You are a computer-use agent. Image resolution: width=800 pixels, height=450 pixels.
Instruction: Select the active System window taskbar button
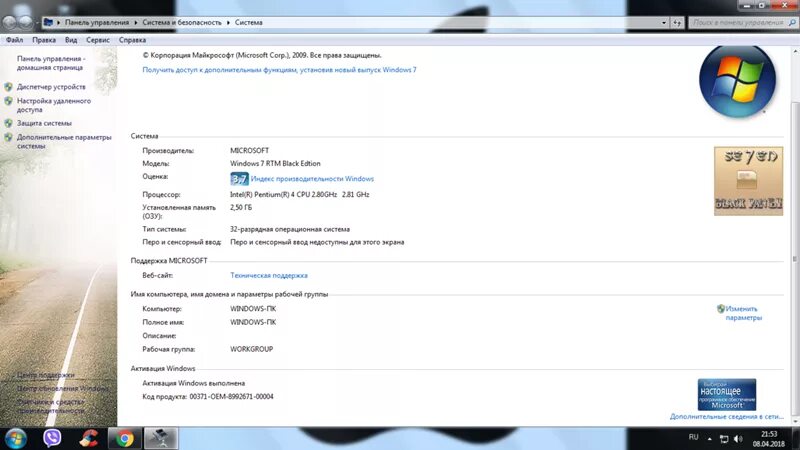pyautogui.click(x=161, y=438)
